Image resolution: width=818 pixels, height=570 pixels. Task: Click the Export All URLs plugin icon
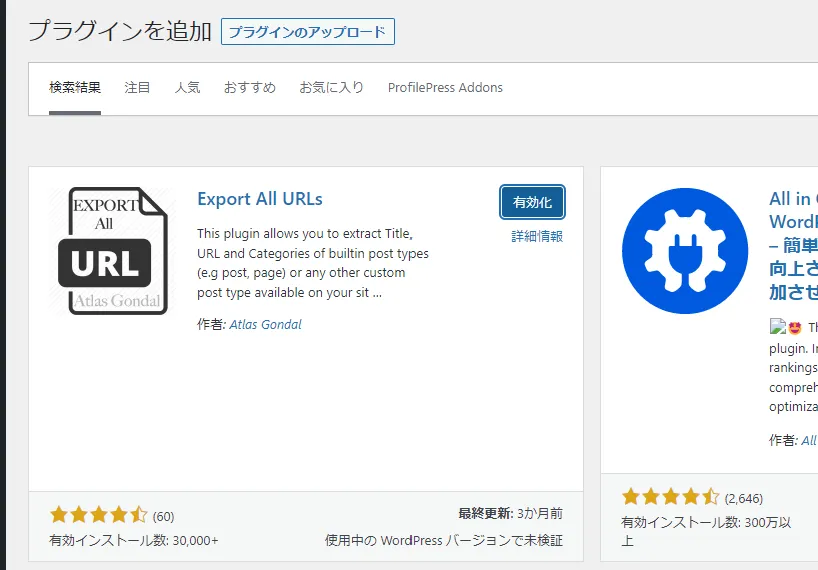tap(112, 251)
